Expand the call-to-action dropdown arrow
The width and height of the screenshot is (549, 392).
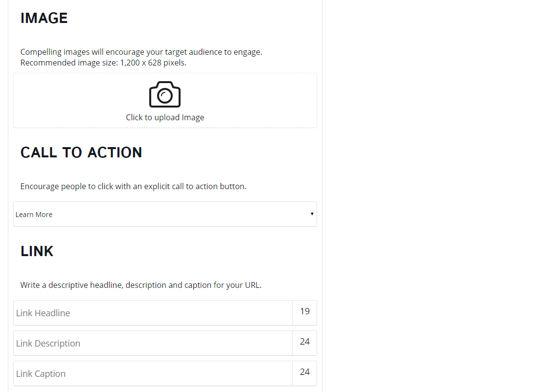point(312,214)
